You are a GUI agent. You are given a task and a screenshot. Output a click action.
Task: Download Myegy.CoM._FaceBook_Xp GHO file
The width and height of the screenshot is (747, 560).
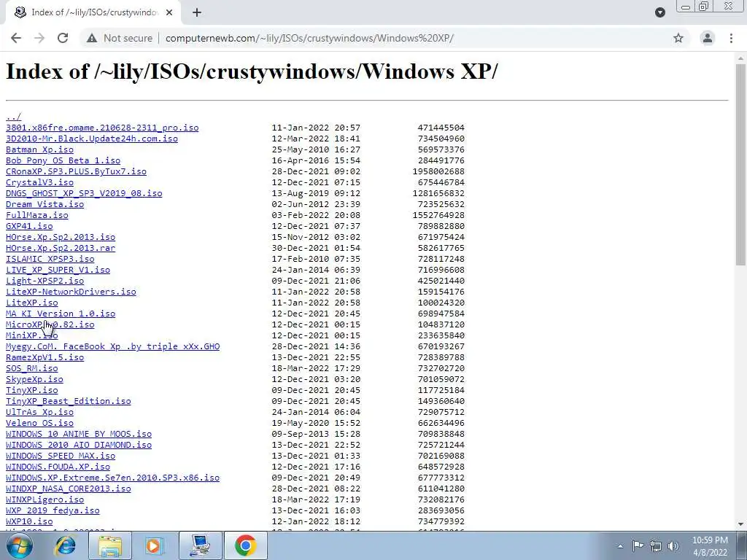[x=112, y=346]
